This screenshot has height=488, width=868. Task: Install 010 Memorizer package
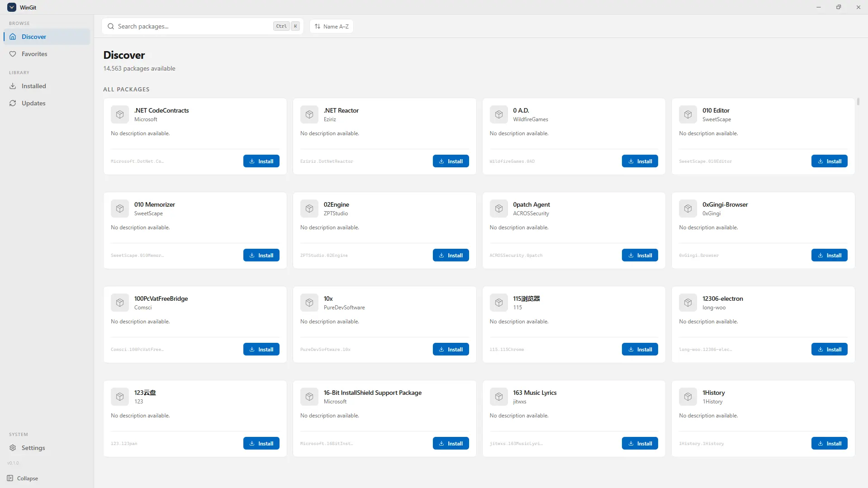pos(261,255)
